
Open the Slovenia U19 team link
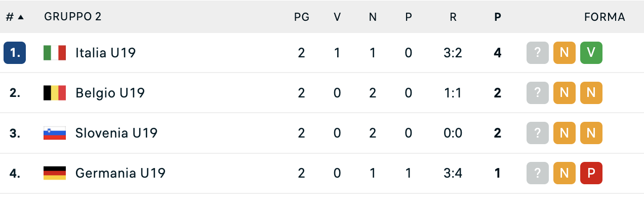click(x=116, y=133)
